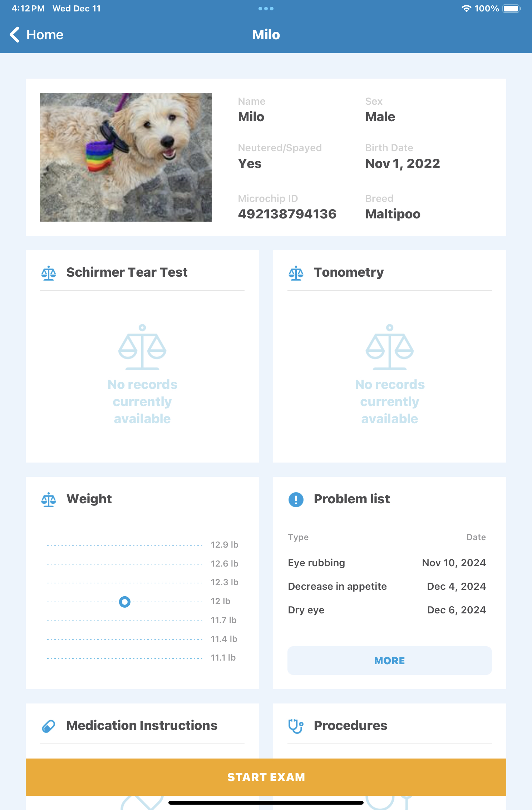Tap the scale icon beside Weight heading
This screenshot has height=810, width=532.
(x=49, y=500)
